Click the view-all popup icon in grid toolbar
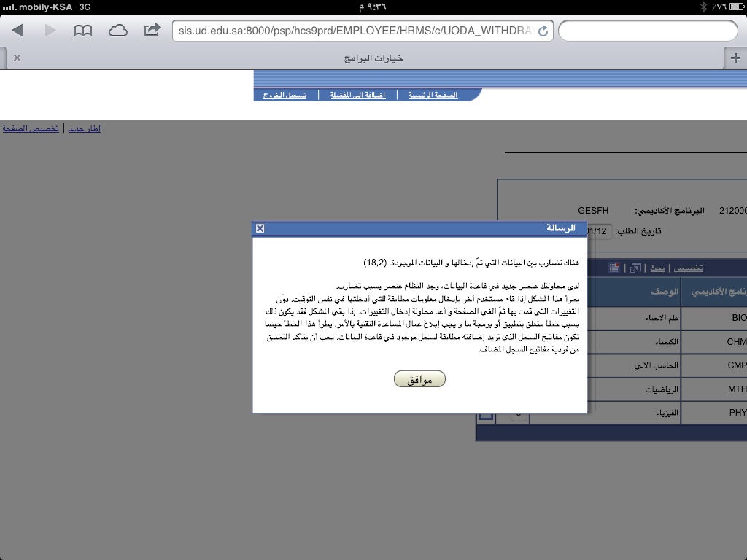The width and height of the screenshot is (747, 560). pyautogui.click(x=635, y=268)
